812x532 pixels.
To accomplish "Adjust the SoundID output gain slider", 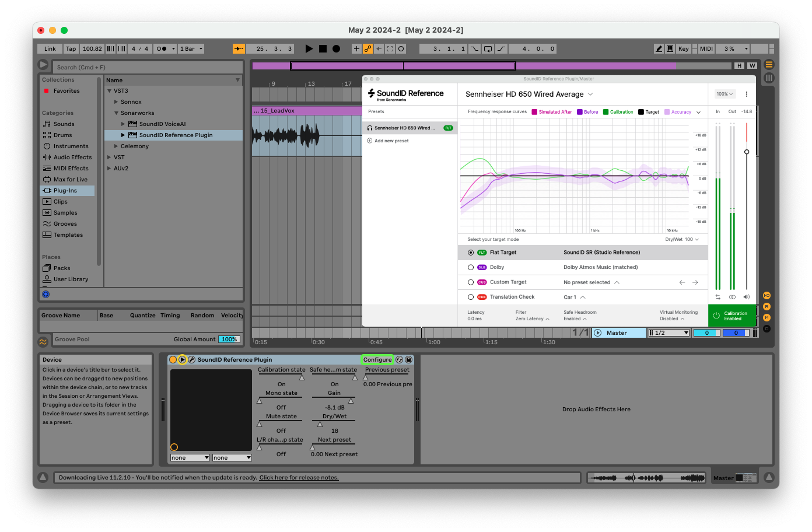I will click(x=747, y=152).
